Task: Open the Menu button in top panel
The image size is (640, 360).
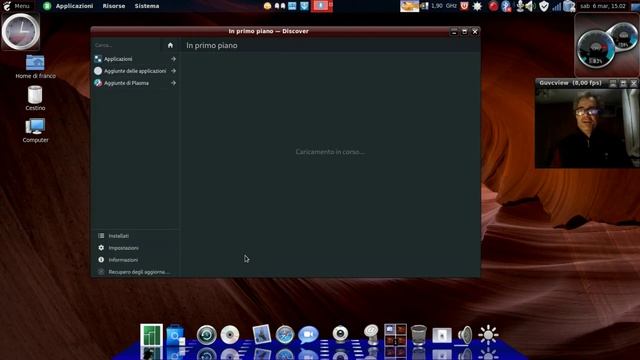Action: [16, 6]
